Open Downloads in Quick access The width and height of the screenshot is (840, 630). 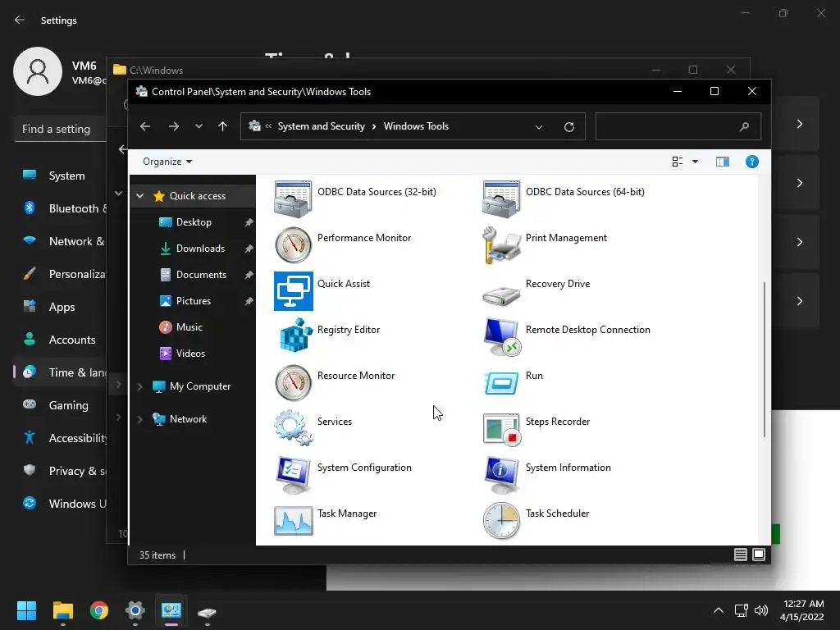pos(200,249)
